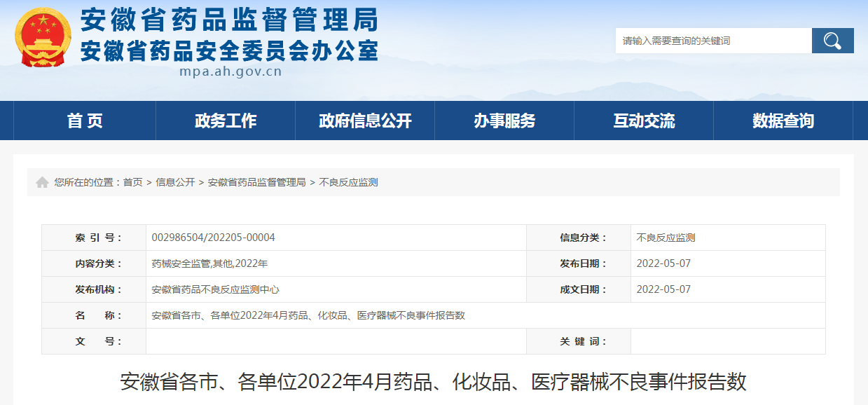The width and height of the screenshot is (868, 405).
Task: Click the home icon in breadcrumb
Action: tap(42, 182)
